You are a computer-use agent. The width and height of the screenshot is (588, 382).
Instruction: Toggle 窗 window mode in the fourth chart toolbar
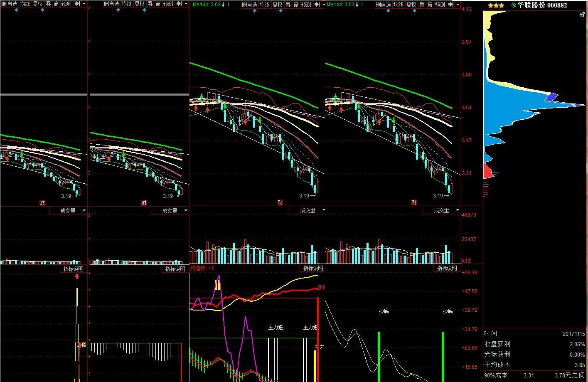(430, 5)
